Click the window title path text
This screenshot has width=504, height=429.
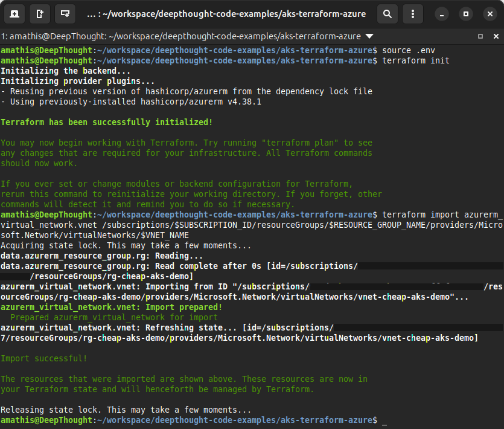[x=226, y=14]
